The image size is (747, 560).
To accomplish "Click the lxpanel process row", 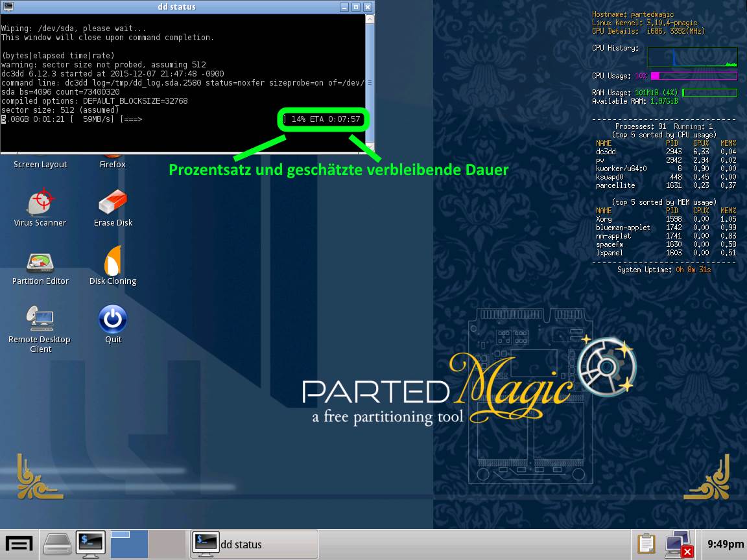I will tap(665, 253).
